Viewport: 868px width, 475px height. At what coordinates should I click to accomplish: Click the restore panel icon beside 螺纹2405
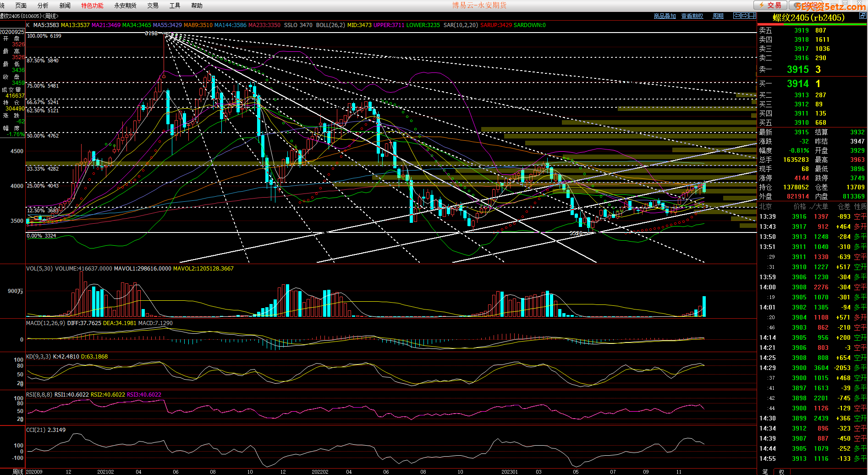(x=862, y=16)
